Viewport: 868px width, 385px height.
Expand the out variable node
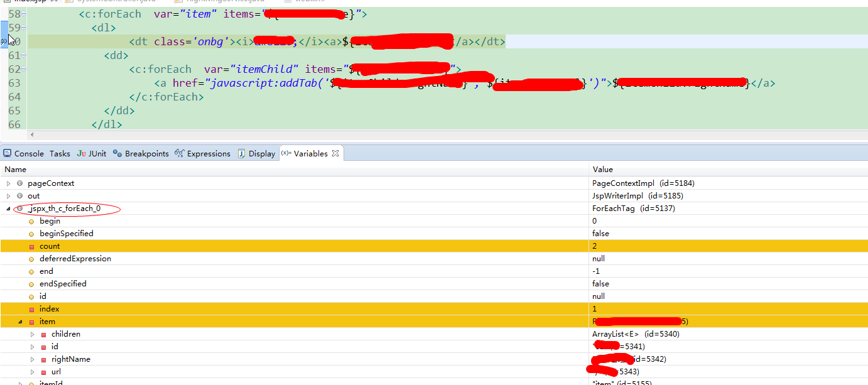(x=8, y=196)
